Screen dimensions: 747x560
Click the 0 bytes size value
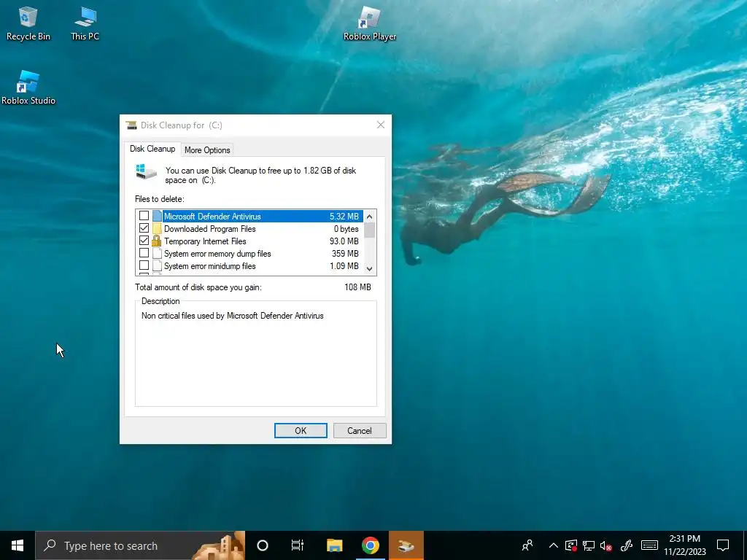[347, 229]
